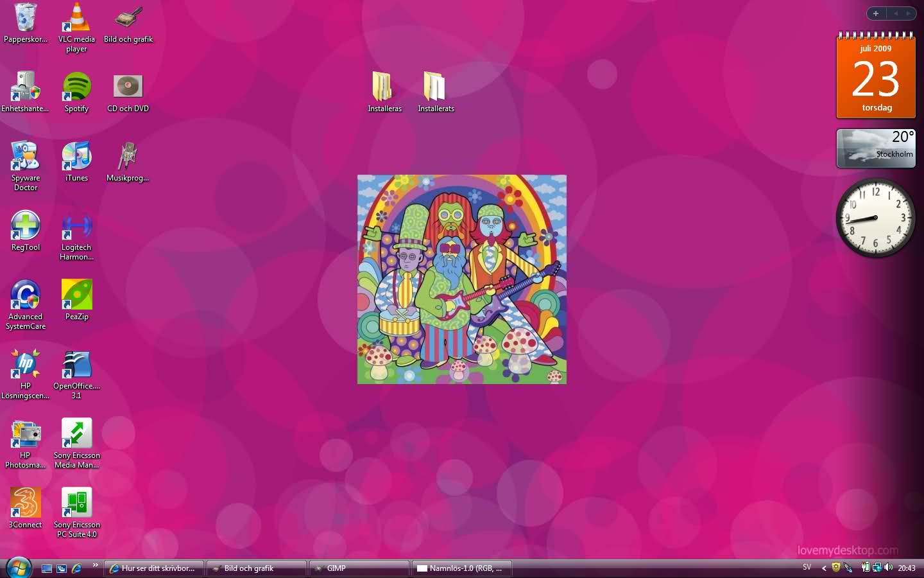Click the sidebar add gadget plus button
Image resolution: width=924 pixels, height=578 pixels.
coord(876,13)
